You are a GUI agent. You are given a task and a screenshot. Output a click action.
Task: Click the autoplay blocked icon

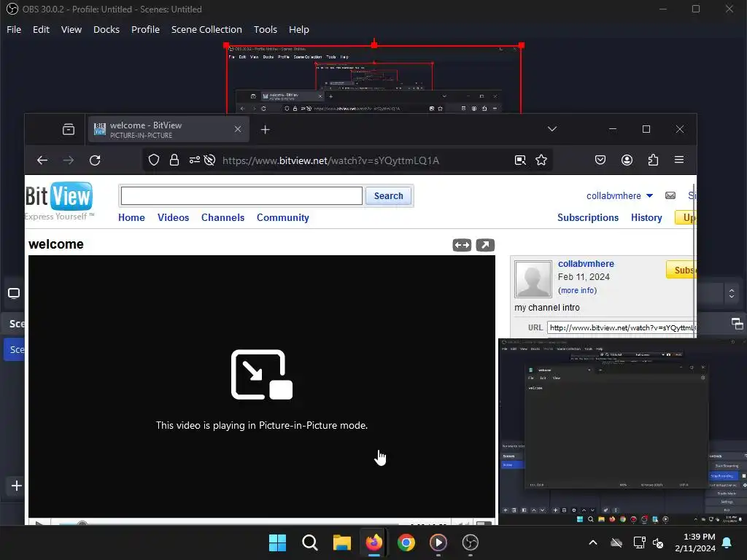[x=209, y=160]
